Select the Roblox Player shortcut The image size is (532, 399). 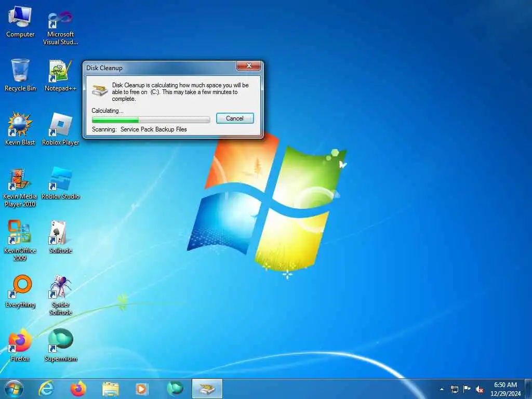click(60, 129)
